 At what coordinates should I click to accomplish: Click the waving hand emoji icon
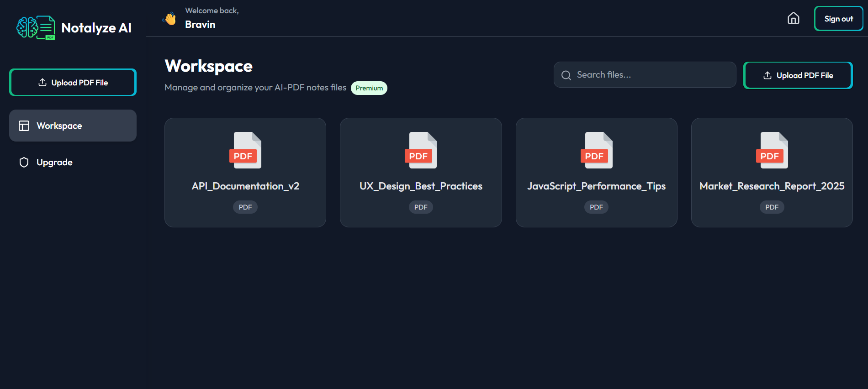(x=170, y=19)
